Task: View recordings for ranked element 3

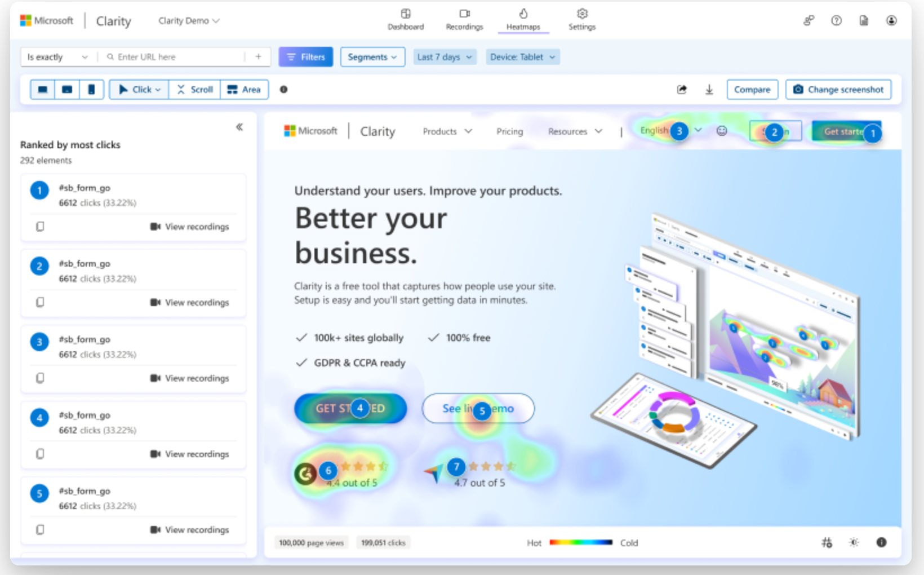Action: point(190,378)
